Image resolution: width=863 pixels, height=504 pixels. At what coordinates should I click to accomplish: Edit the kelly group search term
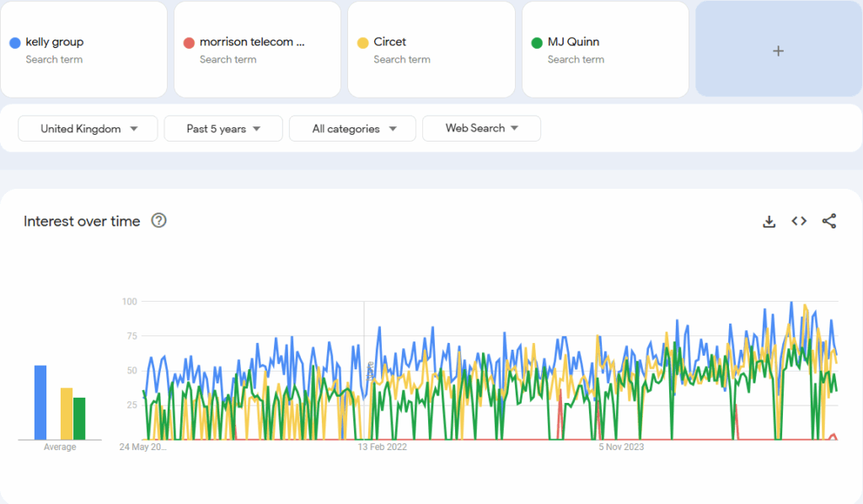(55, 42)
